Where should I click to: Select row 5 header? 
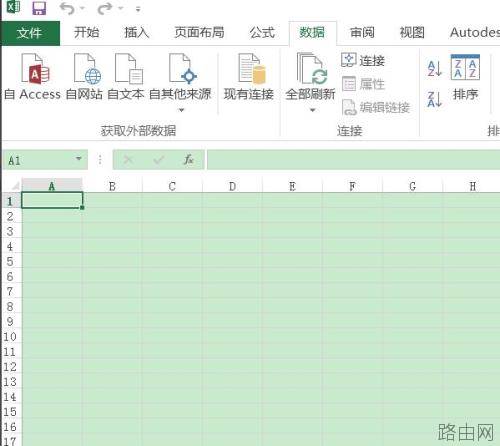11,261
